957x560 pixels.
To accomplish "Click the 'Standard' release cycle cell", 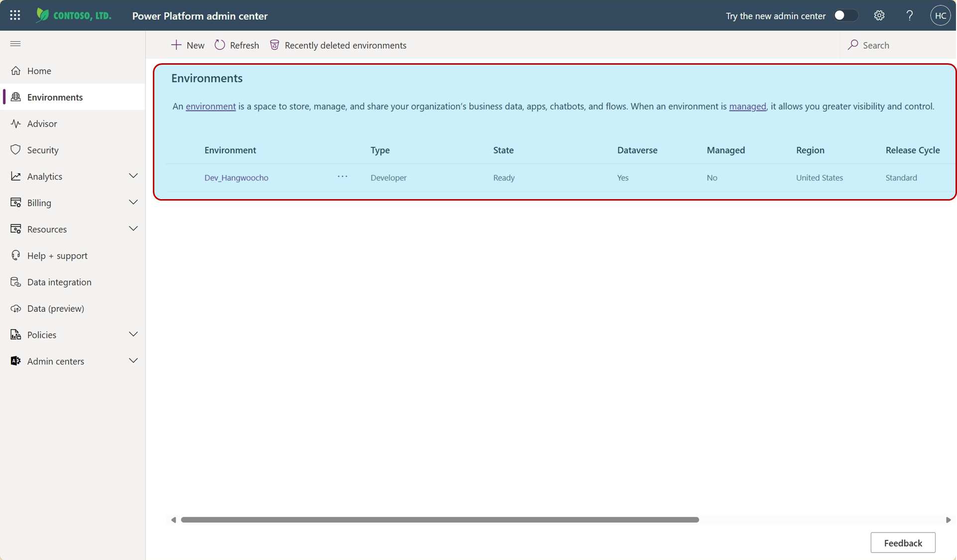I will click(x=901, y=178).
